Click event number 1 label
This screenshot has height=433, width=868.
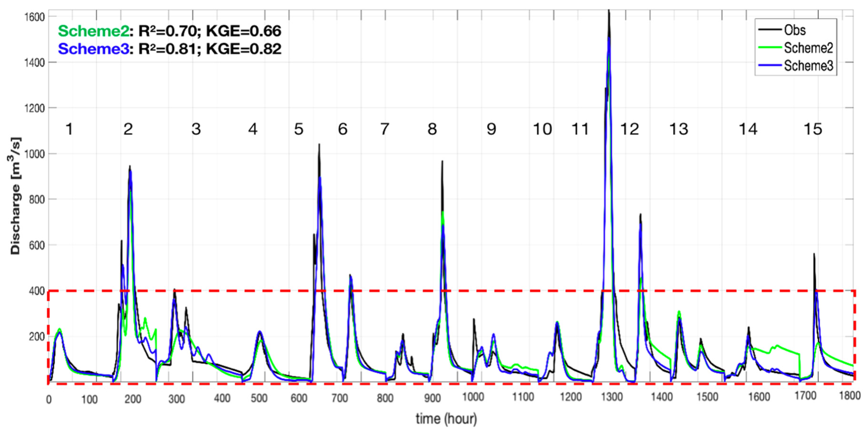coord(69,129)
